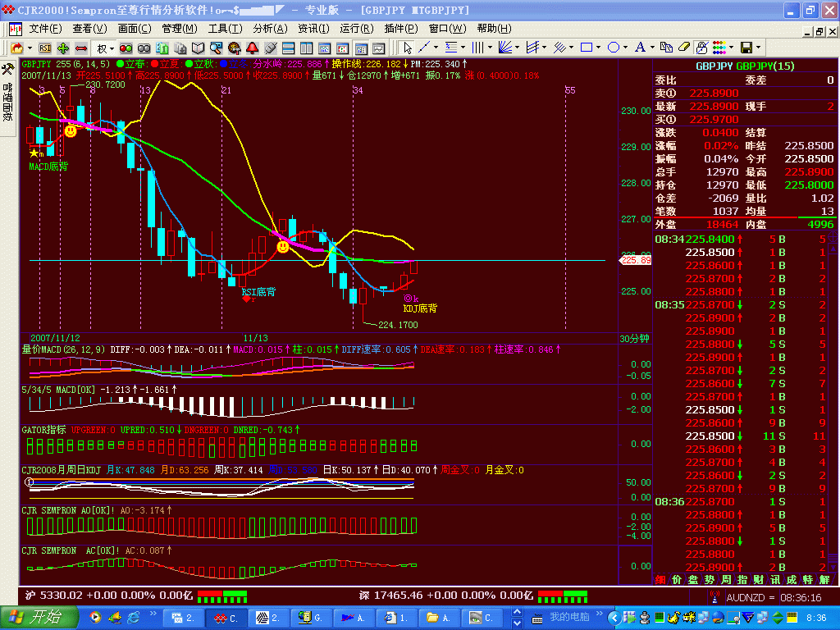Viewport: 840px width, 630px height.
Task: Click the KDJ底背 signal label
Action: 420,308
